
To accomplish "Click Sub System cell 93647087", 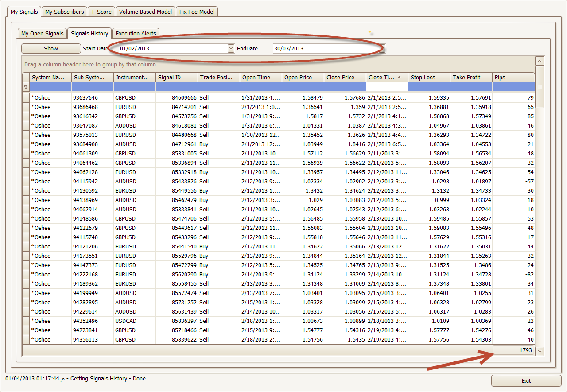I will [93, 125].
